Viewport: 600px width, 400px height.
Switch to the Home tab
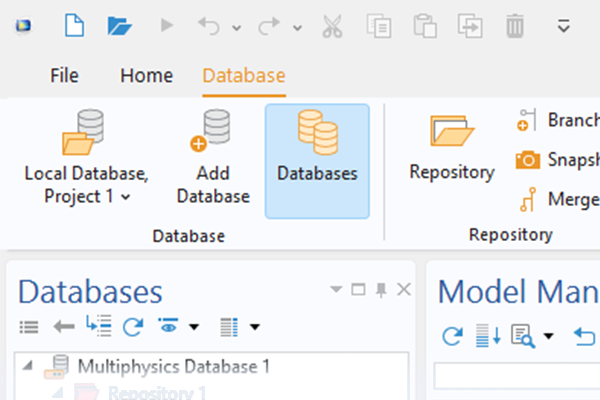coord(146,76)
